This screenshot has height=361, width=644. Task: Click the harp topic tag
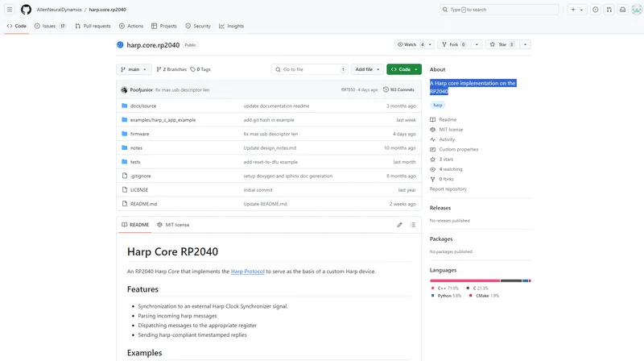click(438, 106)
